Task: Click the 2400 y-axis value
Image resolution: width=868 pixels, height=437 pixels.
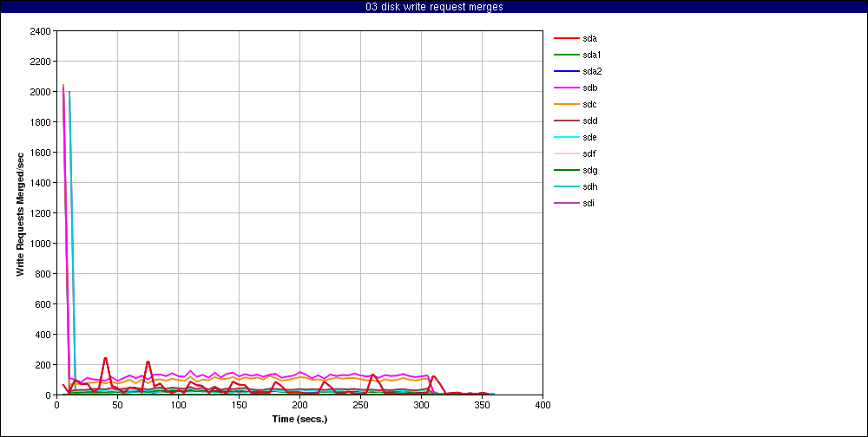Action: coord(41,31)
